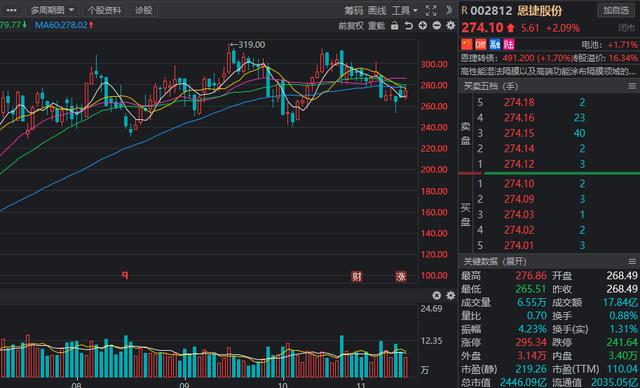The image size is (640, 388).
Task: Select the 画线 drawing tool
Action: tap(377, 11)
